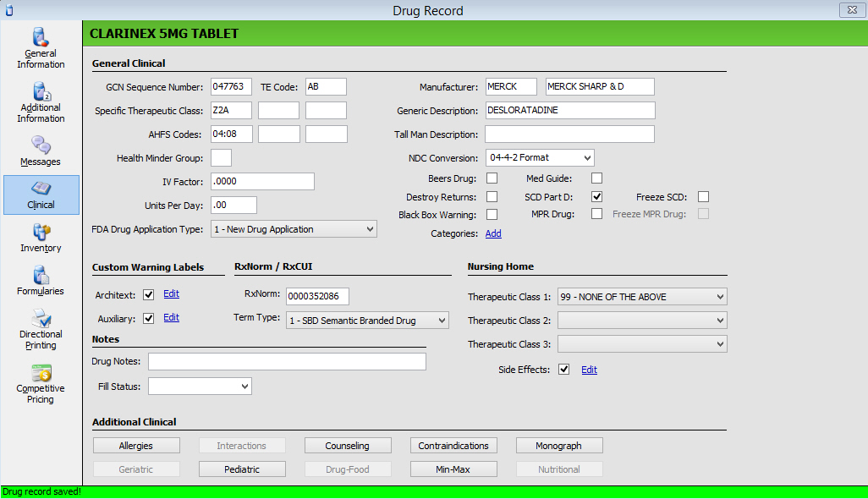
Task: Click the Allergies button
Action: click(136, 446)
